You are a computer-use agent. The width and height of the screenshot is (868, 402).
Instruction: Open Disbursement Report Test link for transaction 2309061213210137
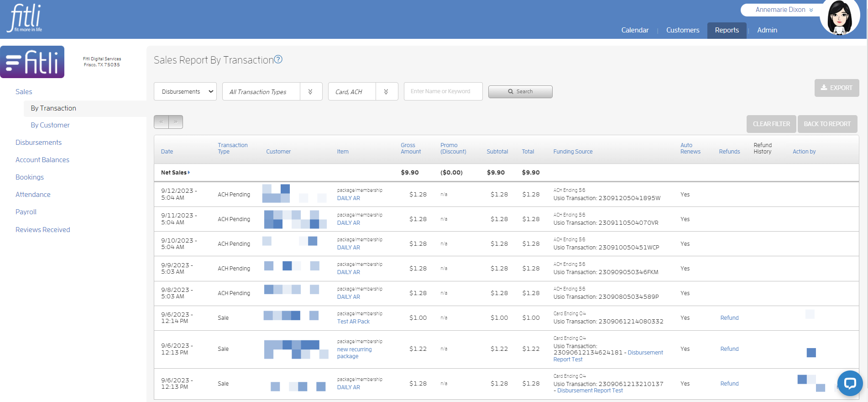590,391
